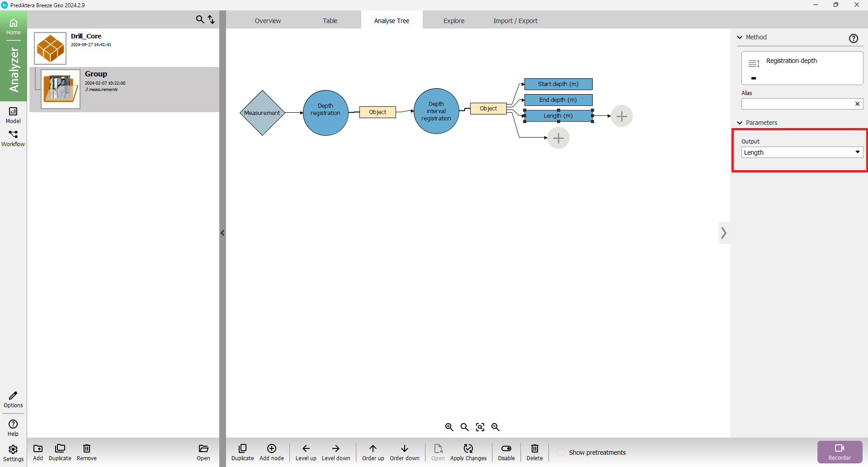Open the Workflow sidebar section
The height and width of the screenshot is (467, 868).
pos(13,138)
